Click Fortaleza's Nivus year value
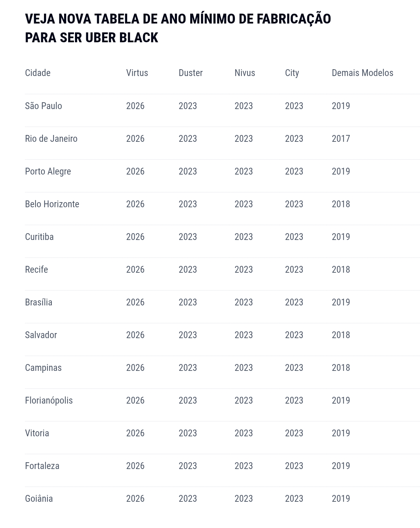This screenshot has height=528, width=420. [x=244, y=466]
